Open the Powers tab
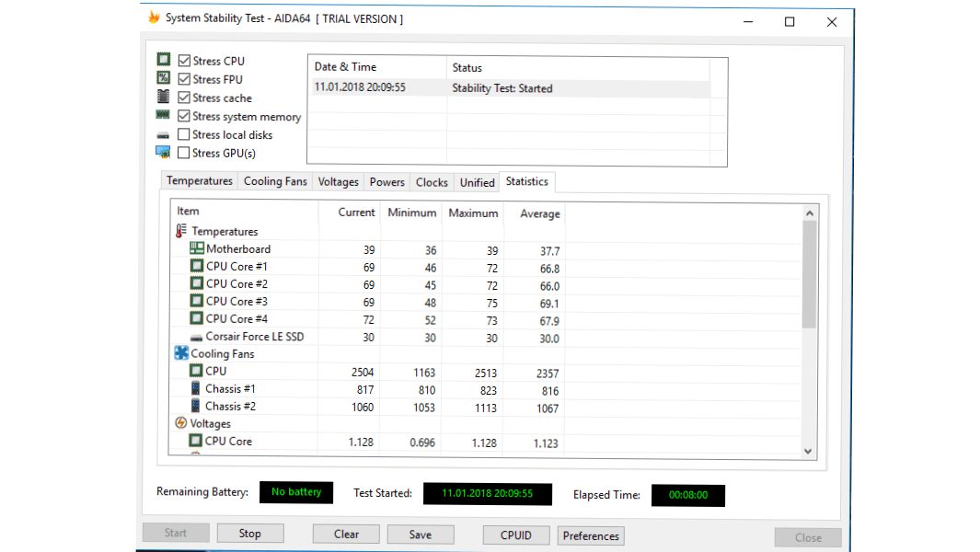980x552 pixels. pos(386,182)
